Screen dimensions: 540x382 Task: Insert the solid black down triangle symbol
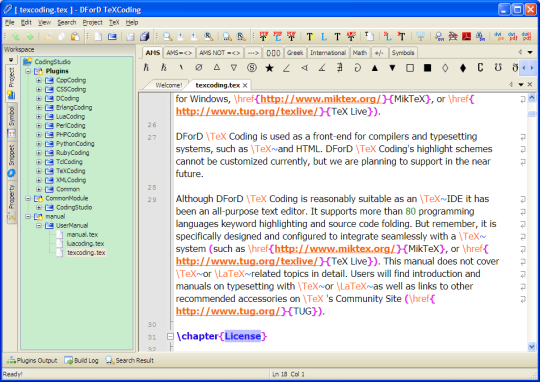[392, 68]
